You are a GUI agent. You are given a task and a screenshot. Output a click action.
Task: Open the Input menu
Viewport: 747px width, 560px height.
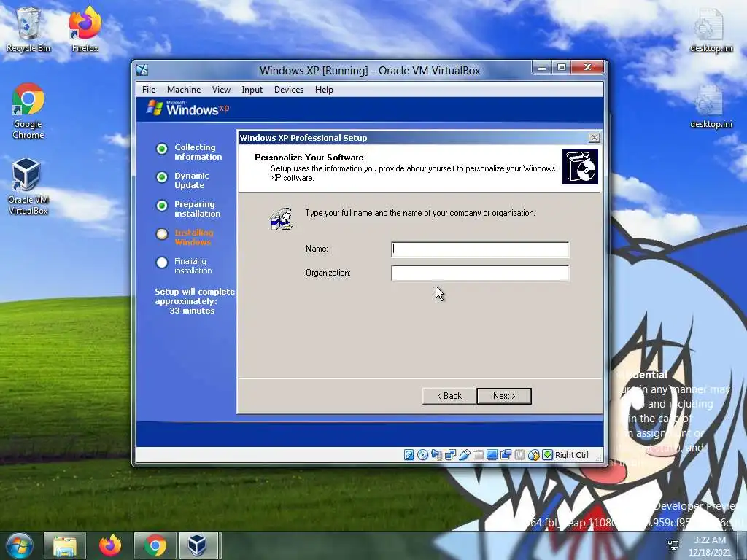[x=252, y=90]
